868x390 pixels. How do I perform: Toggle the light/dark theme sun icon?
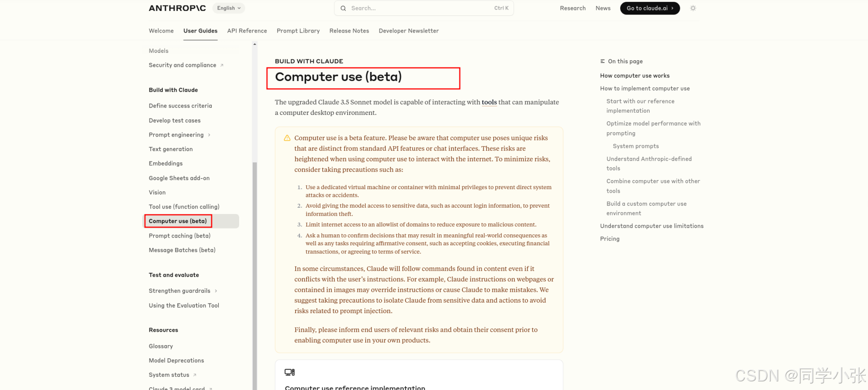pos(693,8)
